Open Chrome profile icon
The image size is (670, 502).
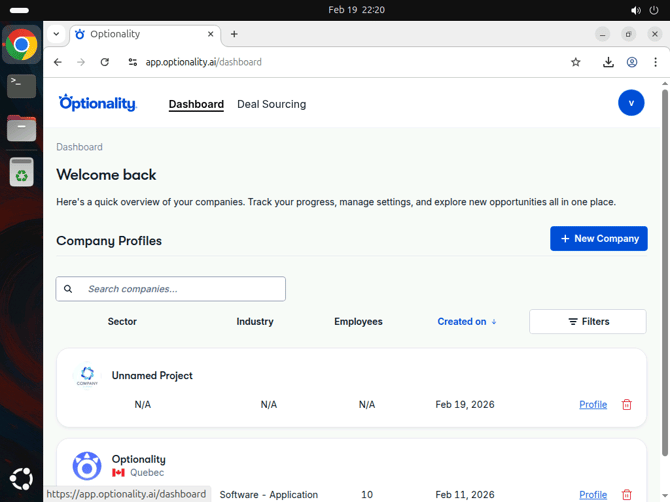[x=632, y=62]
